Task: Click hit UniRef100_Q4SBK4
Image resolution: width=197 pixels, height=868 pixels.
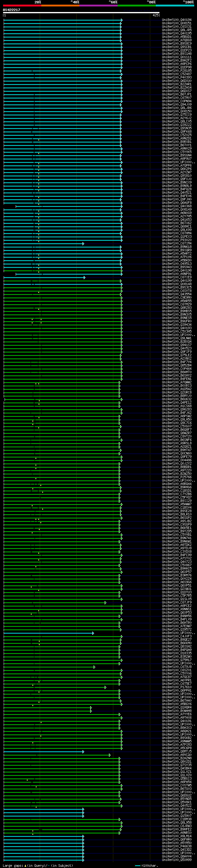Action: point(177,769)
